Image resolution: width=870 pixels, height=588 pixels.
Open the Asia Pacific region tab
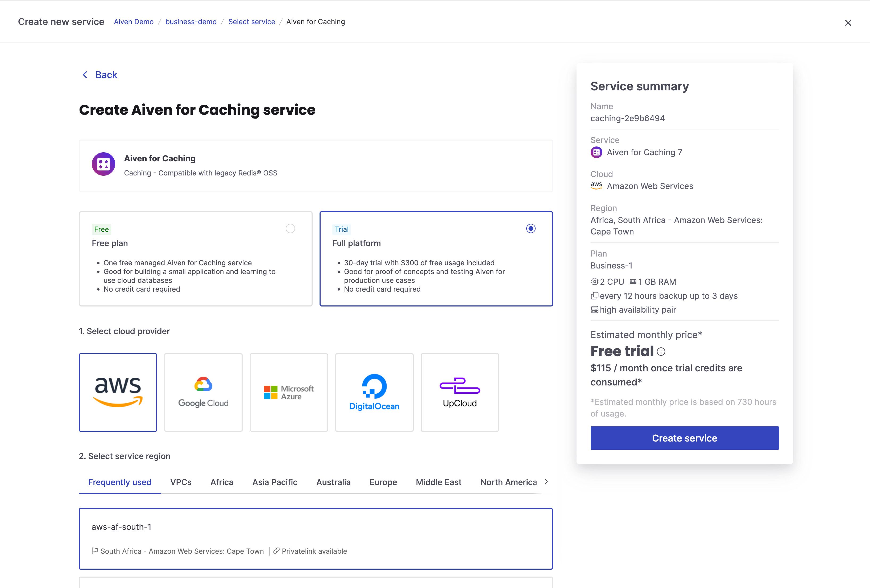pos(274,482)
